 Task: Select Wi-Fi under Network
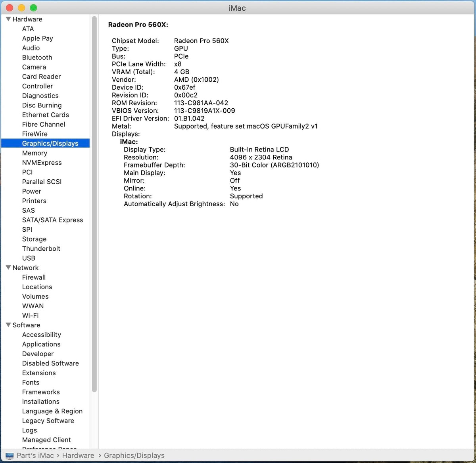31,315
